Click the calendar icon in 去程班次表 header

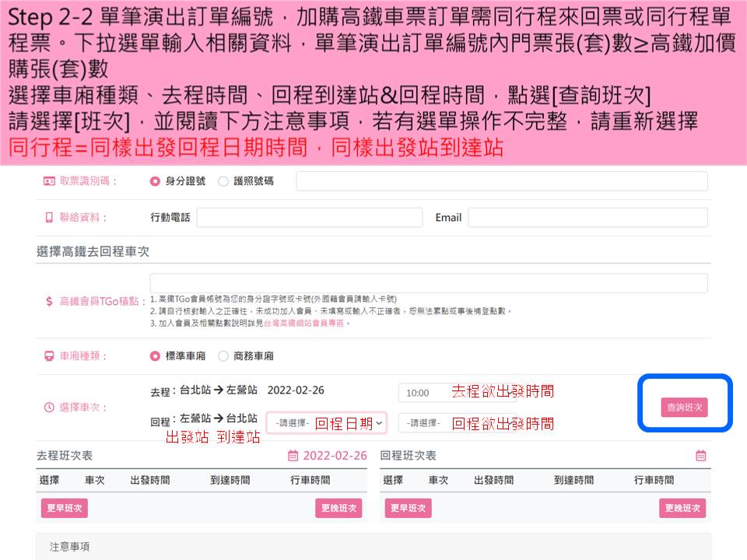pos(293,456)
